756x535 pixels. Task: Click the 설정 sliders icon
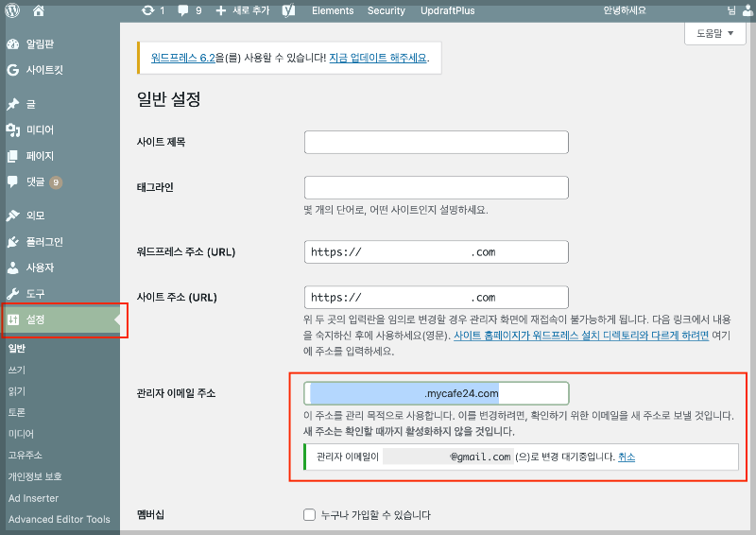point(13,319)
